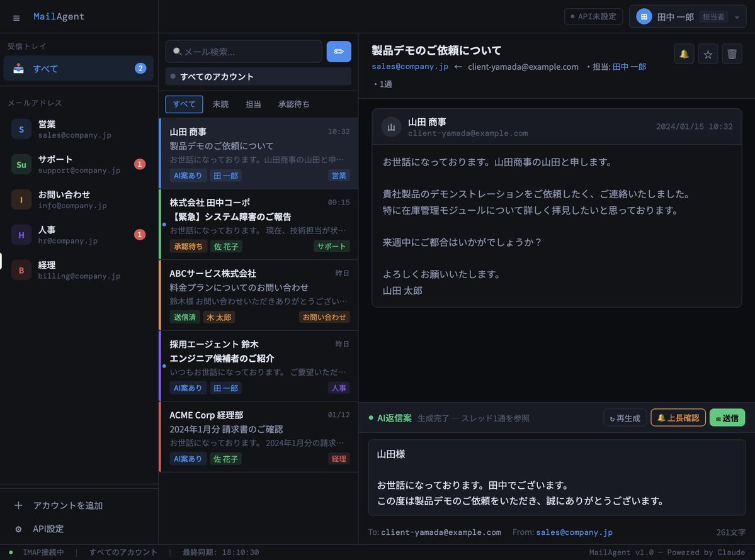Click the sales@company.jp link in header
Image resolution: width=755 pixels, height=560 pixels.
coord(410,67)
